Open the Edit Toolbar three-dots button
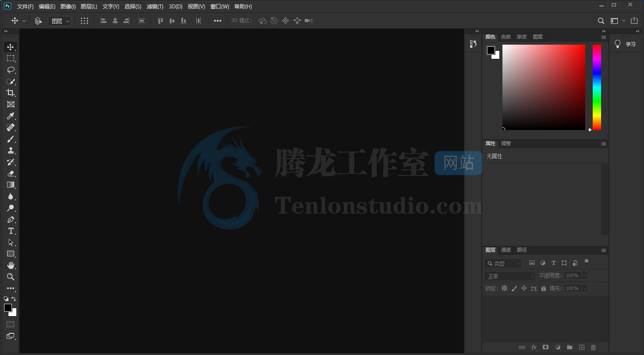 pos(11,288)
